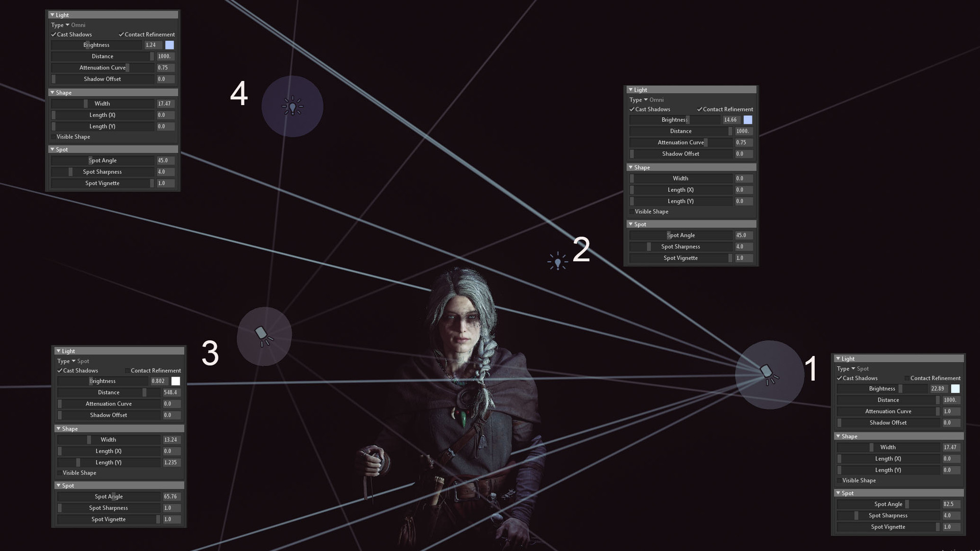Viewport: 980px width, 551px height.
Task: Select the omni light bulb icon numbered 2
Action: click(x=557, y=262)
